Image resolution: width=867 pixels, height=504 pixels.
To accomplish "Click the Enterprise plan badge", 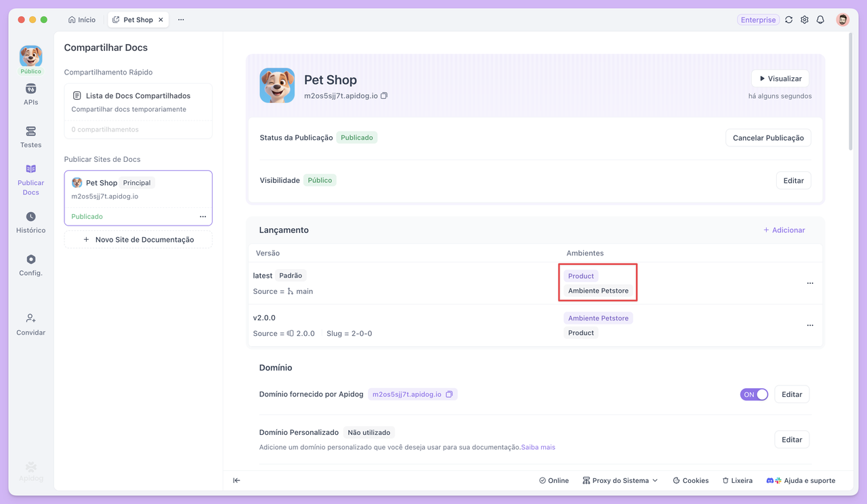I will [x=758, y=20].
